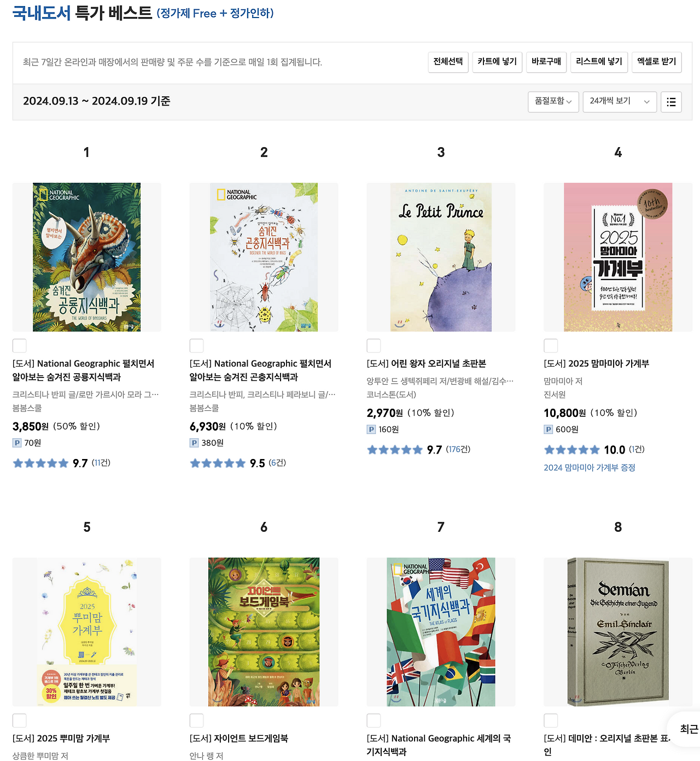Open 2024 맘마미아 가계부 증정 link
Viewport: 700px width, 761px height.
[590, 468]
